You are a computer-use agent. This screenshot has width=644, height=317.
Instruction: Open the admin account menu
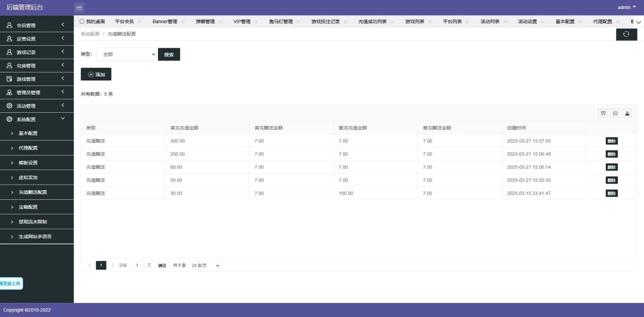(x=625, y=7)
